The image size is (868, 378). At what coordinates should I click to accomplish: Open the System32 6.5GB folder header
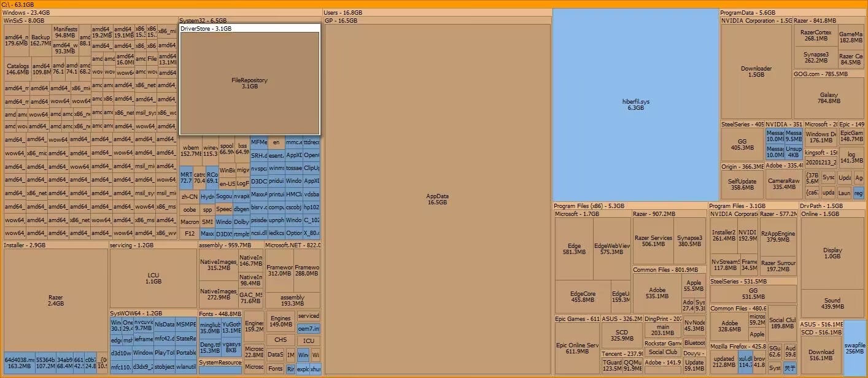250,20
